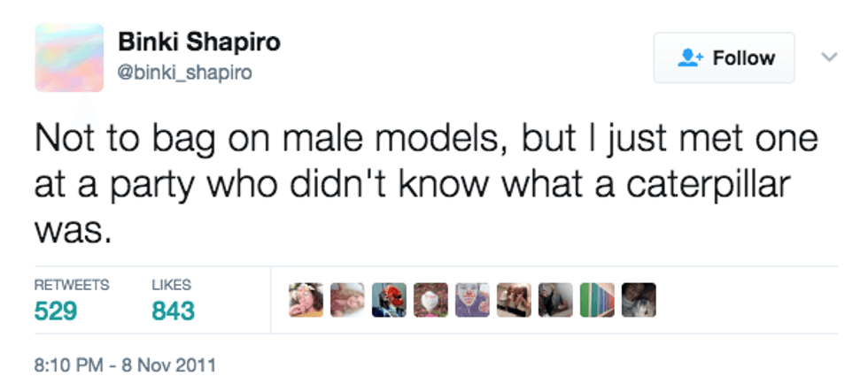Screen dimensions: 868x384
Task: Open the 8:10 PM - 8 Nov 2011 timestamp
Action: click(x=124, y=364)
